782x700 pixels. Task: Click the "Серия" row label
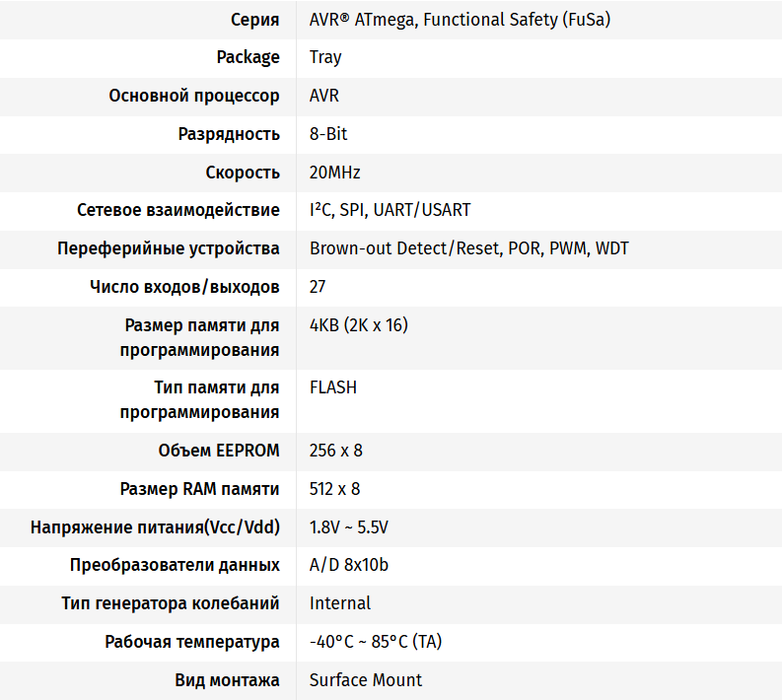[254, 19]
